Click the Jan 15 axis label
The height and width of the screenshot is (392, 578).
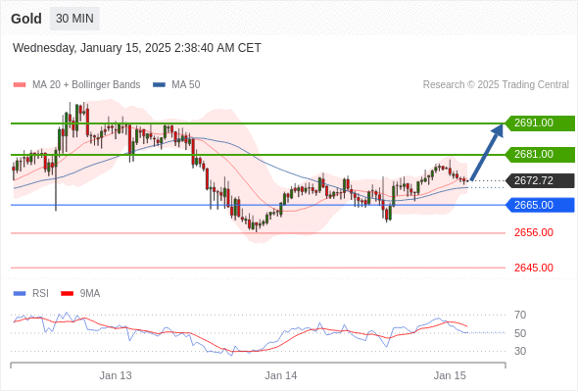(x=450, y=375)
